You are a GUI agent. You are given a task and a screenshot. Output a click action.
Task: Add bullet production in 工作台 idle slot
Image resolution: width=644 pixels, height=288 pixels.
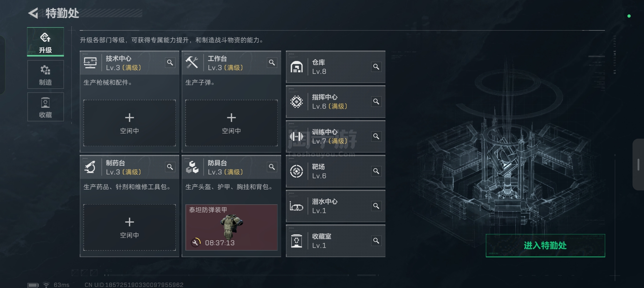pos(231,123)
